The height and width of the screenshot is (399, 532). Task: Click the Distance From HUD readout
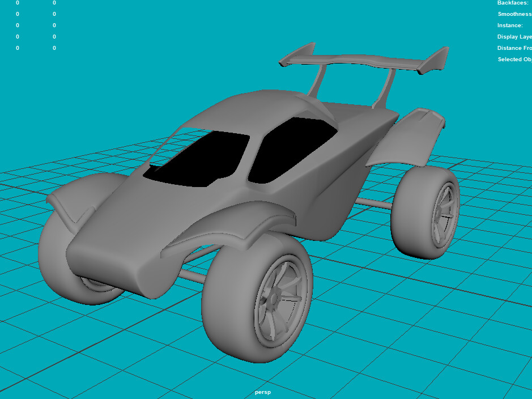tap(514, 48)
